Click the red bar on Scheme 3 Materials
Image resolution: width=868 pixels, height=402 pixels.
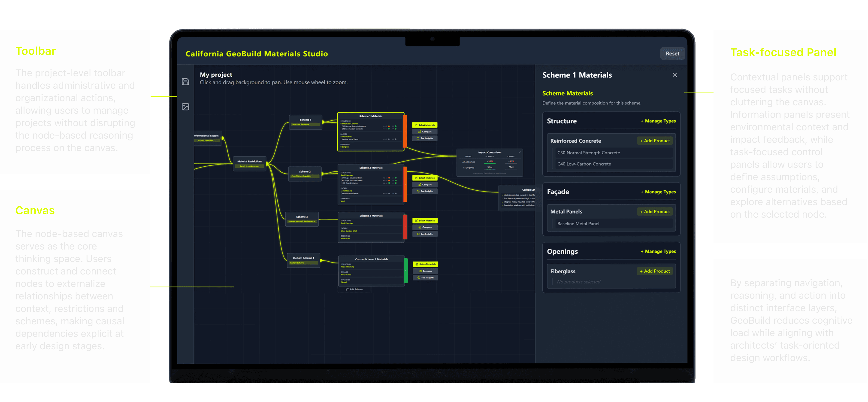tap(405, 227)
